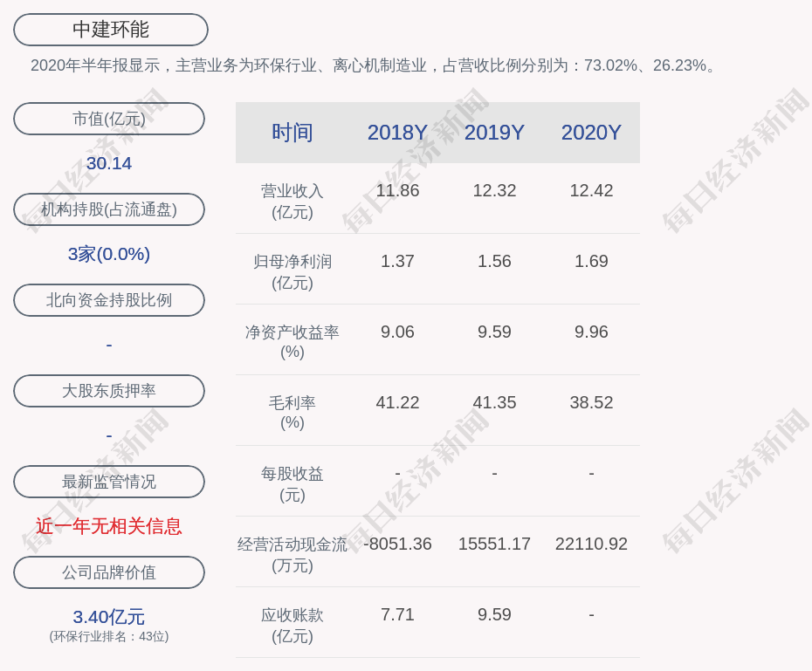This screenshot has height=671, width=812.
Task: Click the 净资产收益率 (%) row label
Action: [x=292, y=342]
